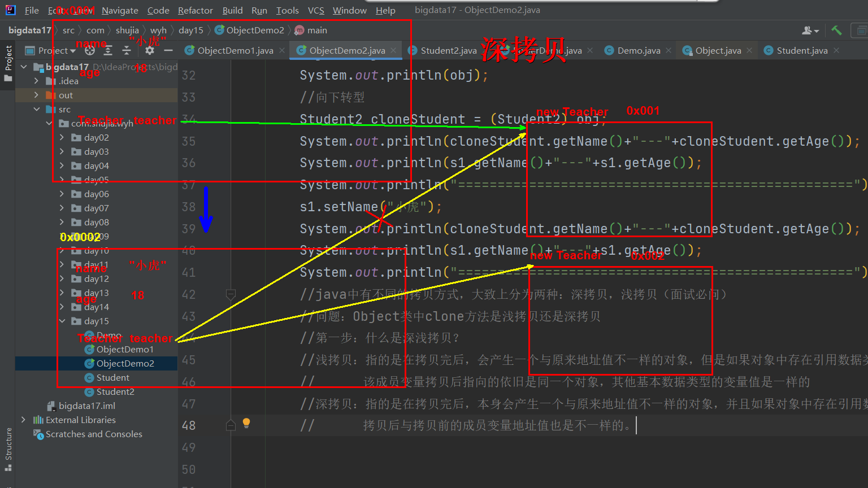Open the Tools menu
Image resolution: width=868 pixels, height=488 pixels.
pyautogui.click(x=287, y=10)
